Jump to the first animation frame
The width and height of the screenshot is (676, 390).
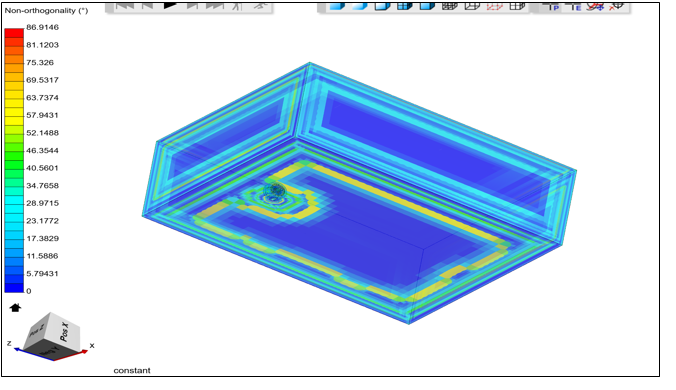pyautogui.click(x=125, y=5)
